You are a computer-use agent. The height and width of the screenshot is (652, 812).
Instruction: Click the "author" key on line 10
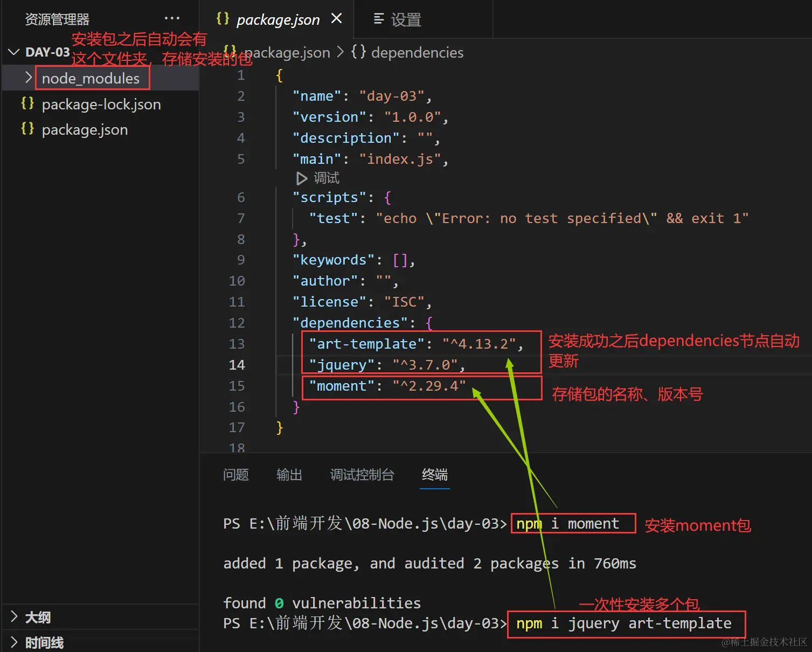[325, 281]
